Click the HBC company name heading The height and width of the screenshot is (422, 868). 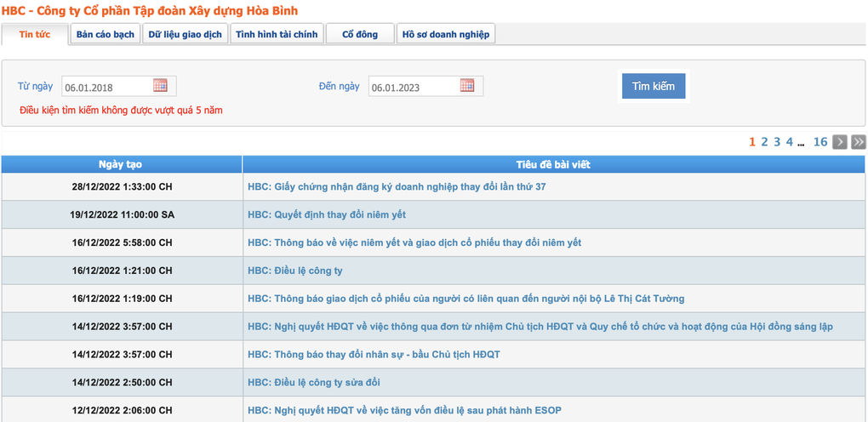pos(149,10)
